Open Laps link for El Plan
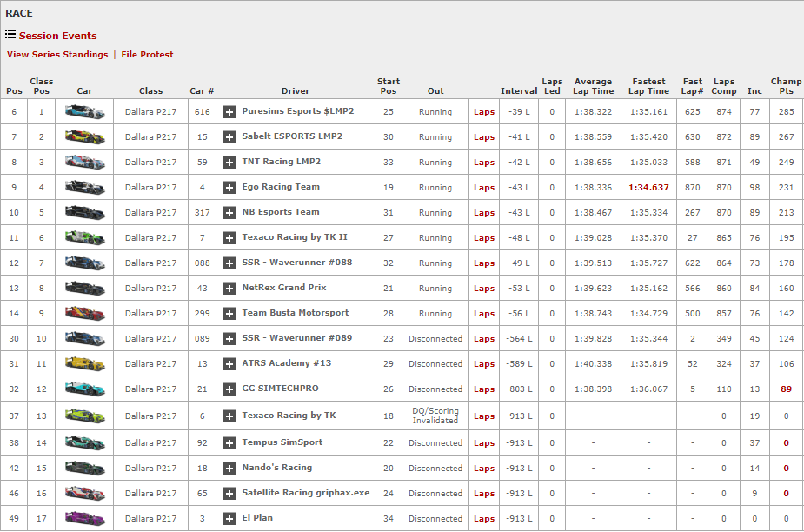 [484, 519]
